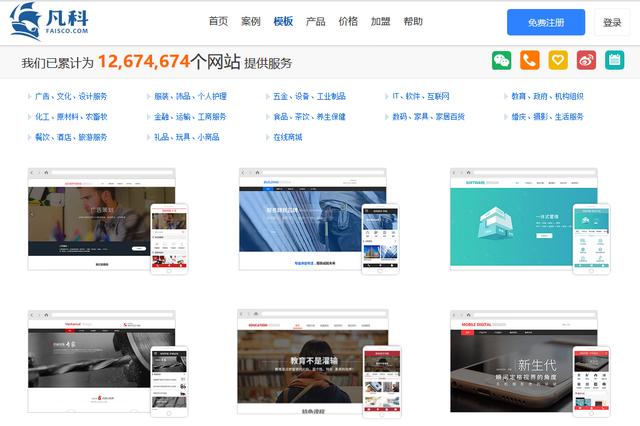This screenshot has width=640, height=426.
Task: Click the 登录 button
Action: 612,22
